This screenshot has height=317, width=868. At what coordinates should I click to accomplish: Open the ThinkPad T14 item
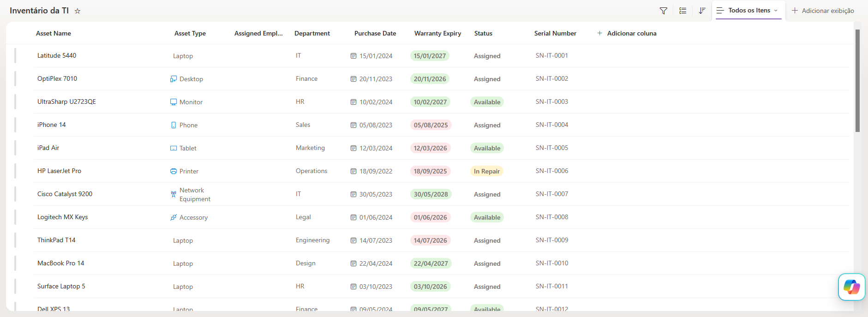pos(56,240)
